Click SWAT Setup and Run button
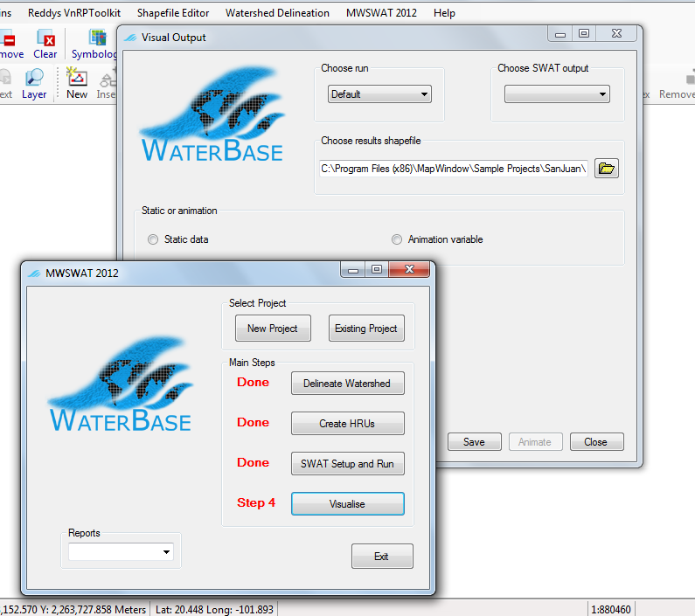The image size is (695, 616). click(348, 464)
